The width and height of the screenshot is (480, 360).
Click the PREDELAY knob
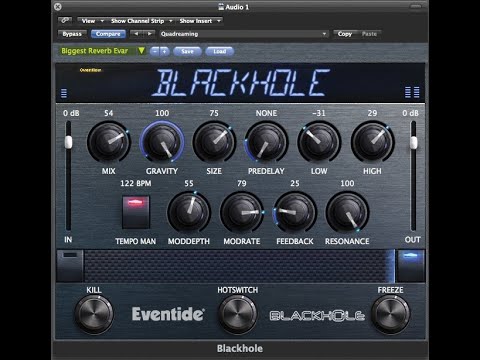pos(266,142)
